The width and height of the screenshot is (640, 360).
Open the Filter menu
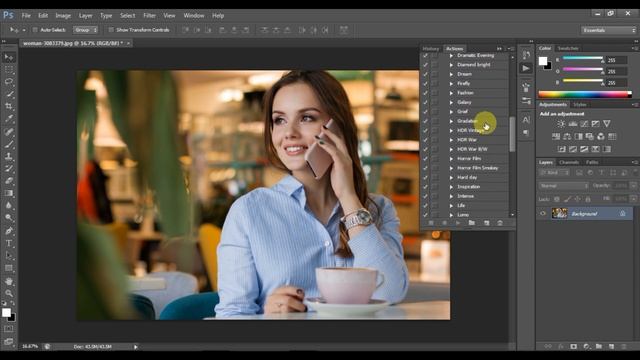coord(149,16)
